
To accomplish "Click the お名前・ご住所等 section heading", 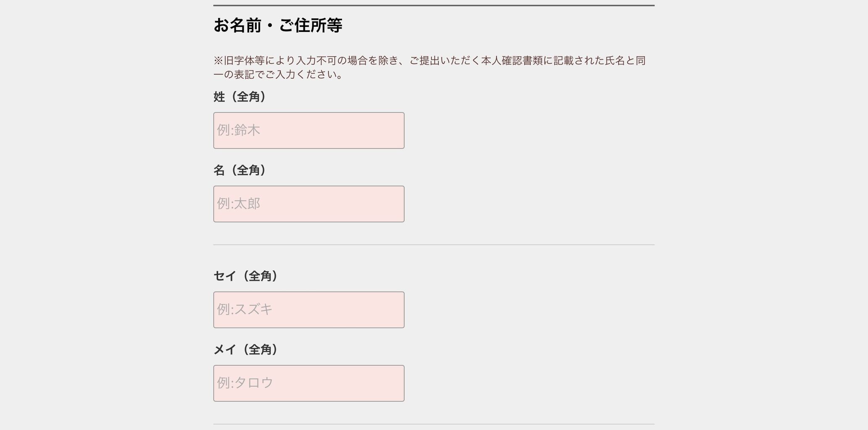I will click(278, 26).
